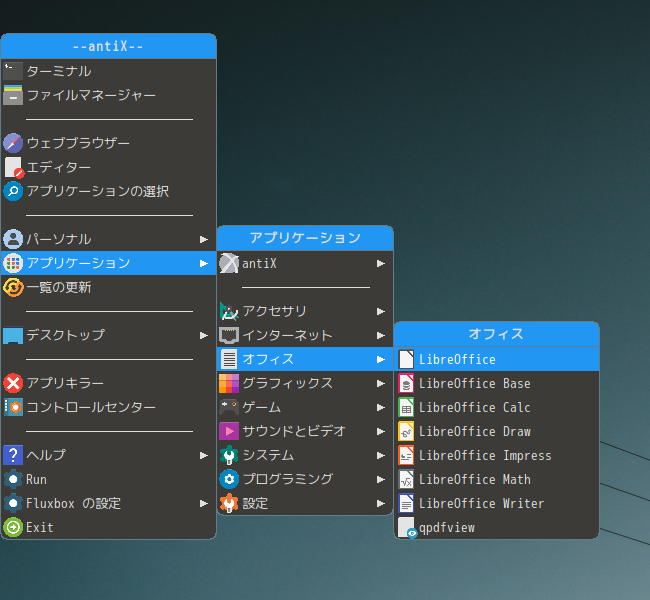650x600 pixels.
Task: Click the ファイルマネージャー file manager icon
Action: 13,95
